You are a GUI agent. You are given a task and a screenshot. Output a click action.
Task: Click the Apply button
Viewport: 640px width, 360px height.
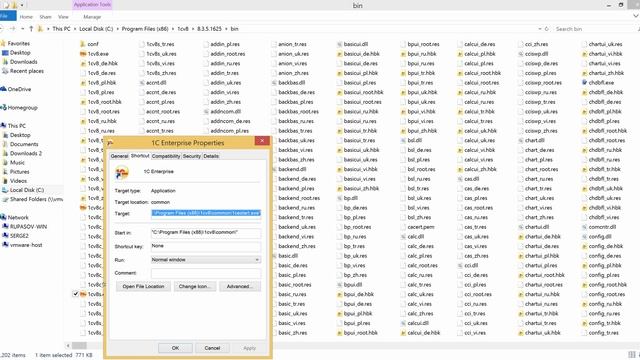pyautogui.click(x=249, y=348)
